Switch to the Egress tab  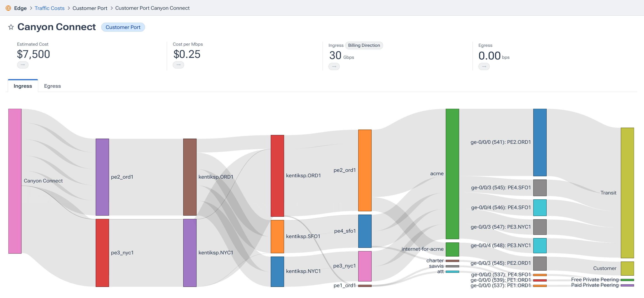[52, 86]
